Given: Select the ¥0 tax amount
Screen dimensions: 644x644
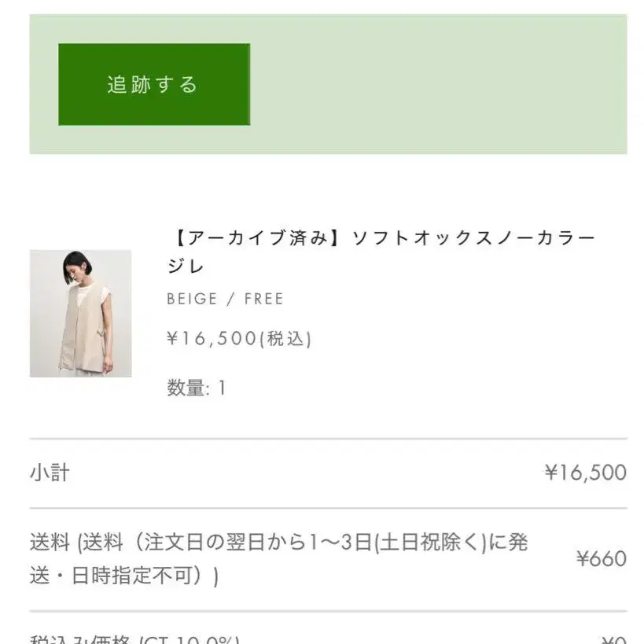Looking at the screenshot, I should (x=613, y=640).
